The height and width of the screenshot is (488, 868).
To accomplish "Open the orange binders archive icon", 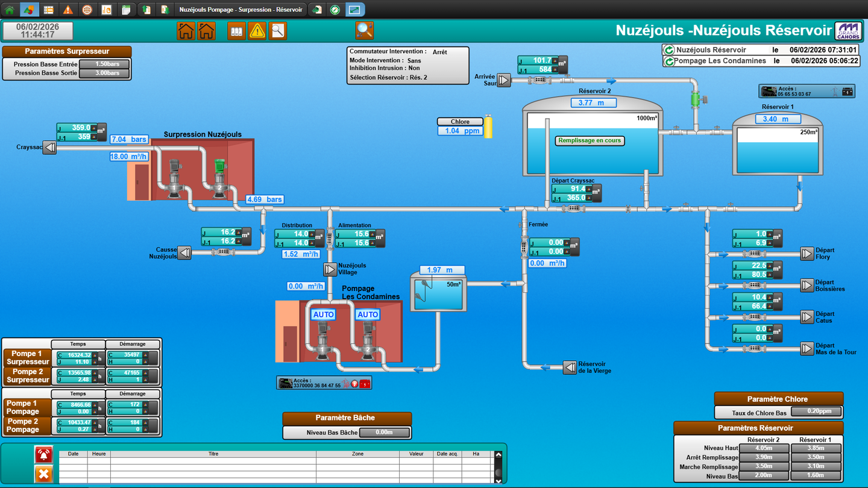I will tap(237, 31).
